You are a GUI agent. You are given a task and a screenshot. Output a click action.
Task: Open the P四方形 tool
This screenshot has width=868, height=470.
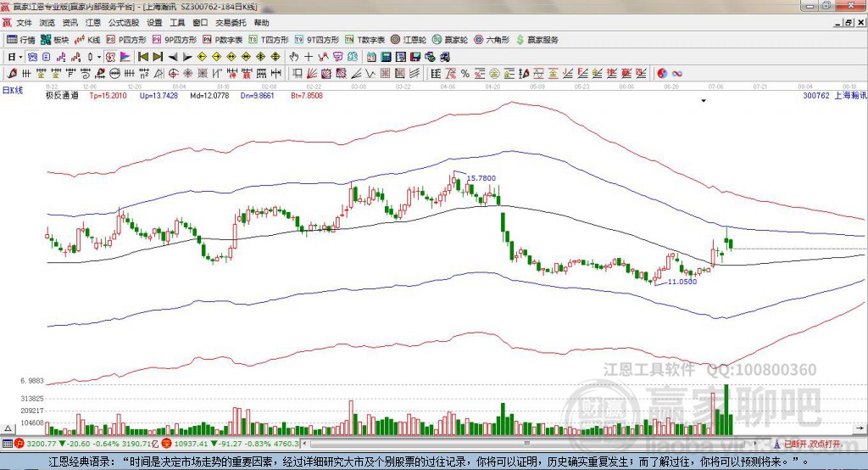coord(126,40)
